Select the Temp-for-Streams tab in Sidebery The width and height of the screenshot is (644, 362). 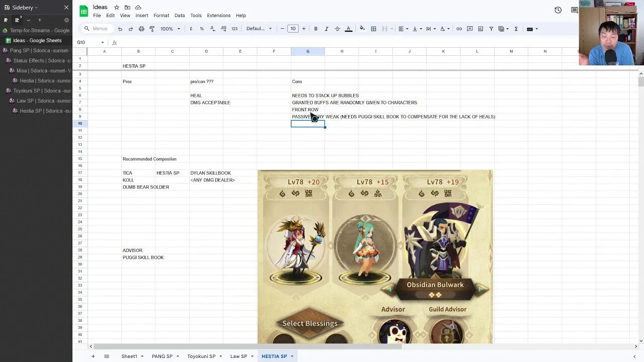coord(36,30)
